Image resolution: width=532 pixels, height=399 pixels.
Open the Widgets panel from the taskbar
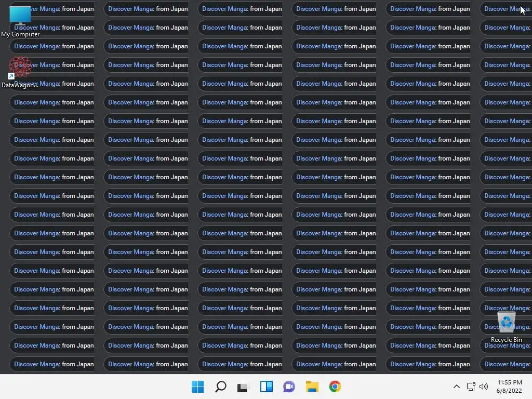pos(267,387)
